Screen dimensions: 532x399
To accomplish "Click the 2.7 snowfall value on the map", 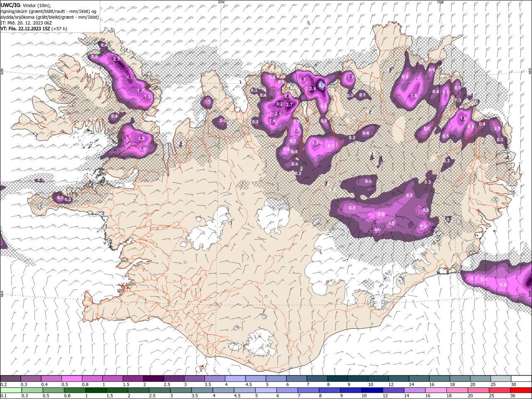I will click(x=289, y=105).
